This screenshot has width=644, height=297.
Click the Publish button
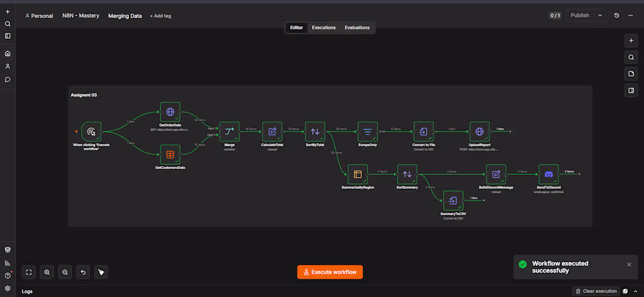(580, 15)
